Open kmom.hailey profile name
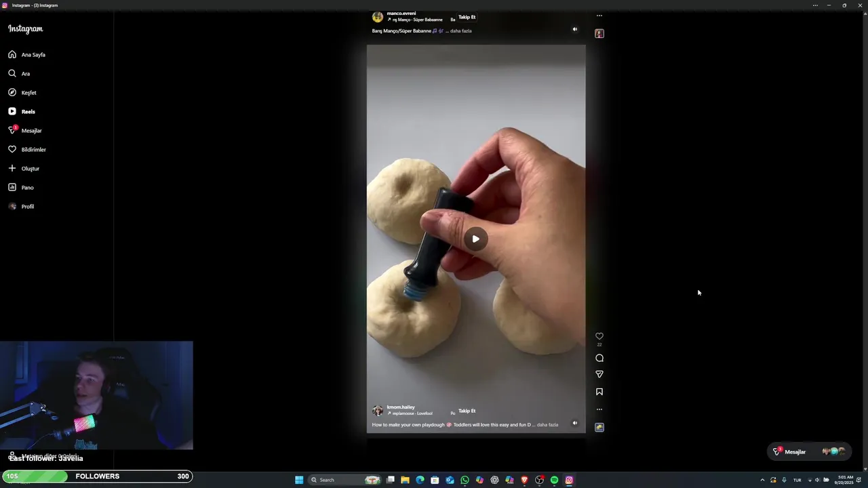 pos(401,407)
